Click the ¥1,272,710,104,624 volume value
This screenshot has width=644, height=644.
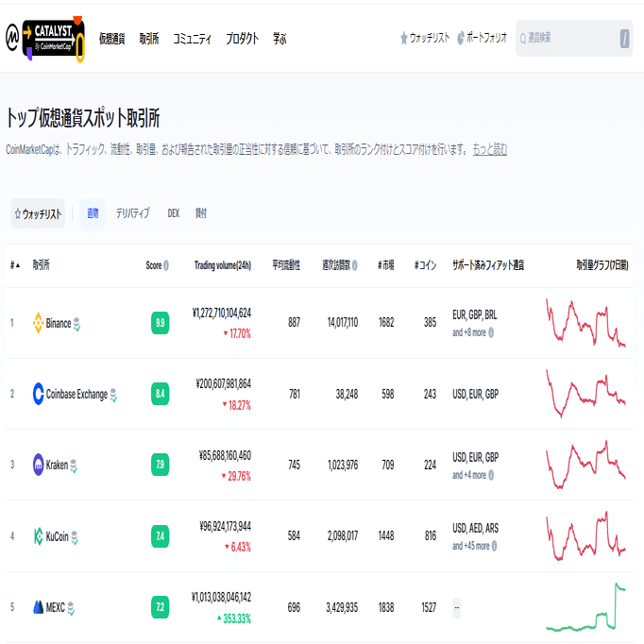click(222, 314)
